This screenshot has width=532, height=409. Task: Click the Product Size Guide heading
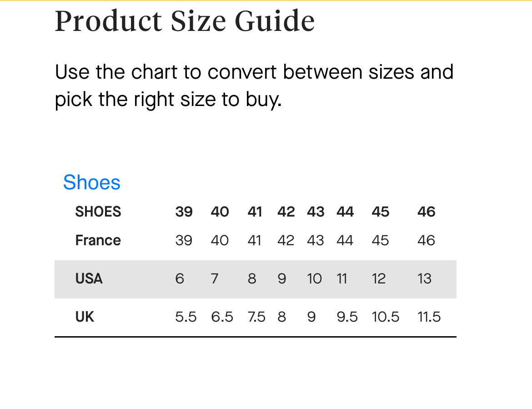click(x=185, y=21)
